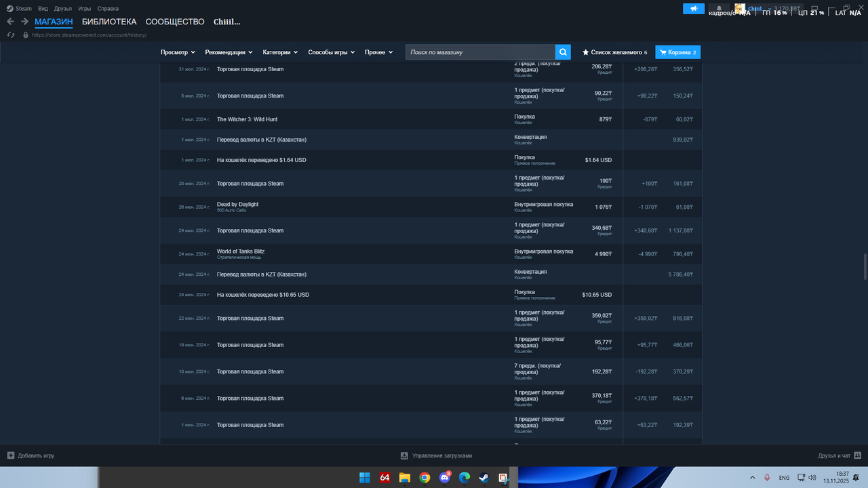The image size is (868, 488).
Task: Open the volume tray icon
Action: [813, 477]
